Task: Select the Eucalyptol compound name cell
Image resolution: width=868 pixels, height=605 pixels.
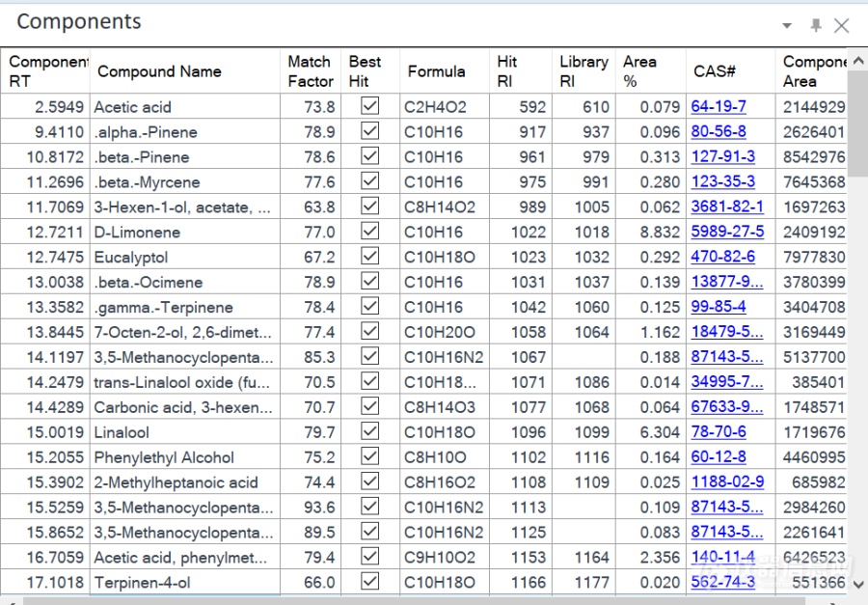Action: pyautogui.click(x=185, y=257)
